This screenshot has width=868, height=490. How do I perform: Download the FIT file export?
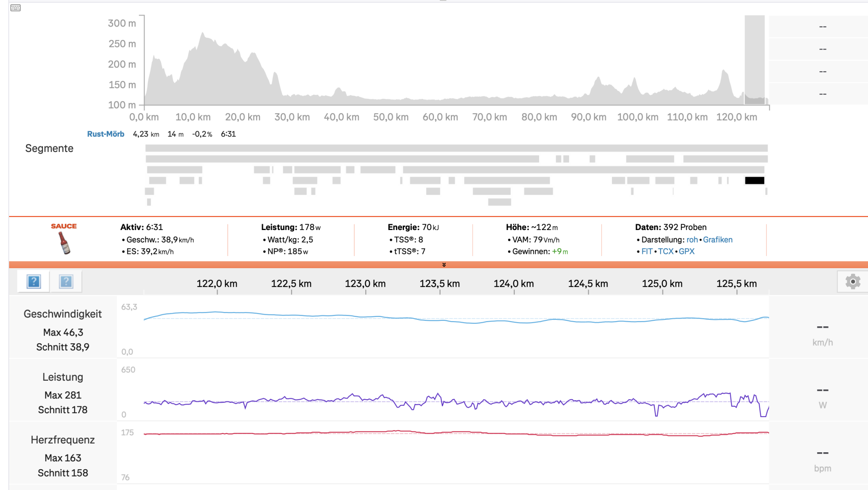coord(647,251)
